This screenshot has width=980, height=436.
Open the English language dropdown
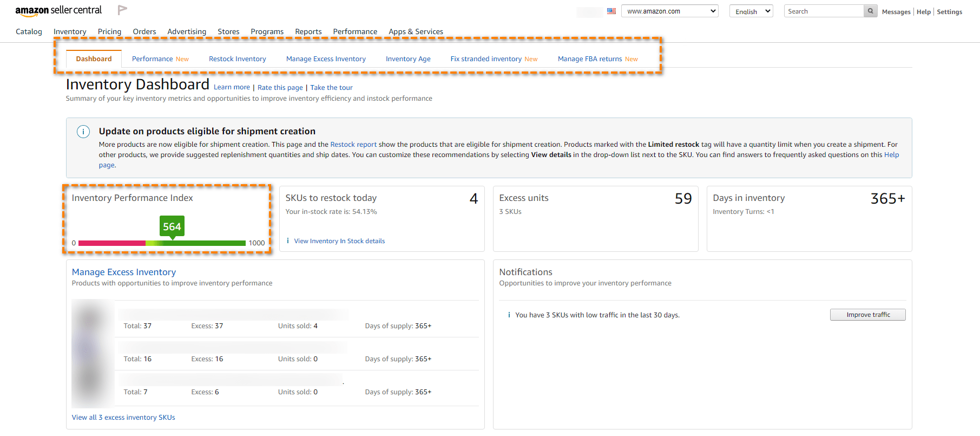(x=751, y=11)
